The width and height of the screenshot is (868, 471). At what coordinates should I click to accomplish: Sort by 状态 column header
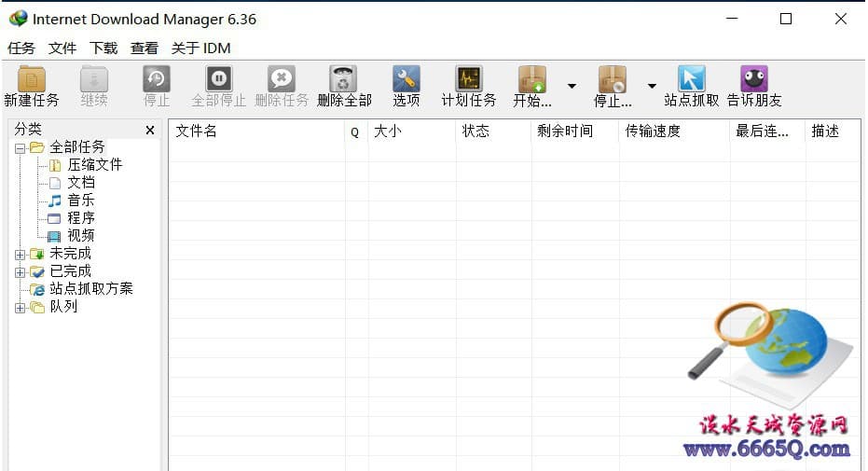(x=493, y=132)
